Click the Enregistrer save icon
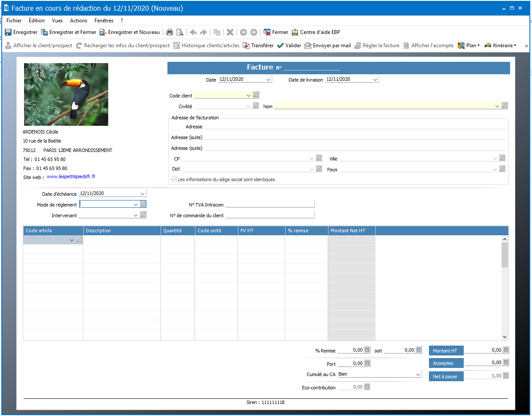532x416 pixels. point(8,32)
